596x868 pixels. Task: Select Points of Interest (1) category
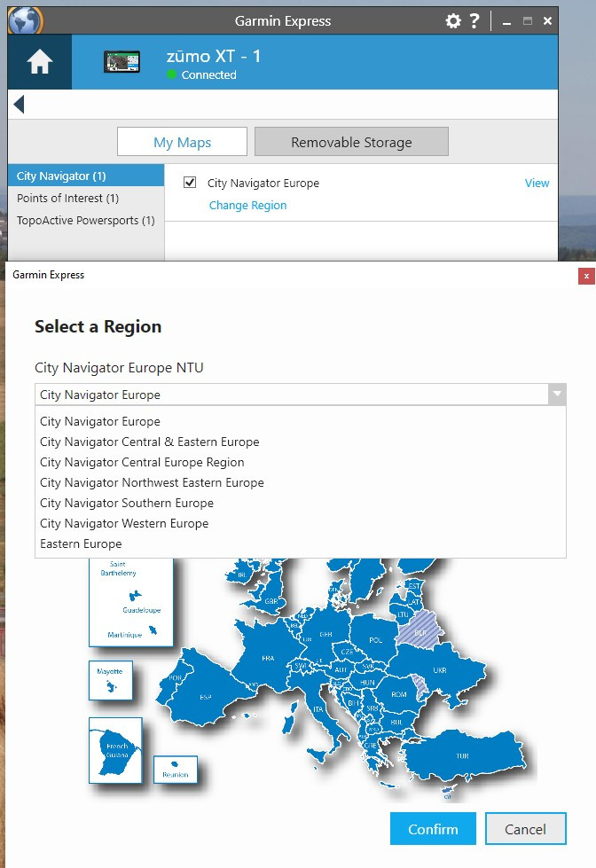click(x=86, y=198)
